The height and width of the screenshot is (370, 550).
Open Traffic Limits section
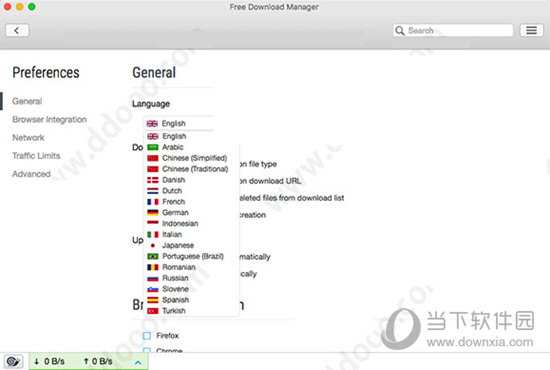(36, 156)
